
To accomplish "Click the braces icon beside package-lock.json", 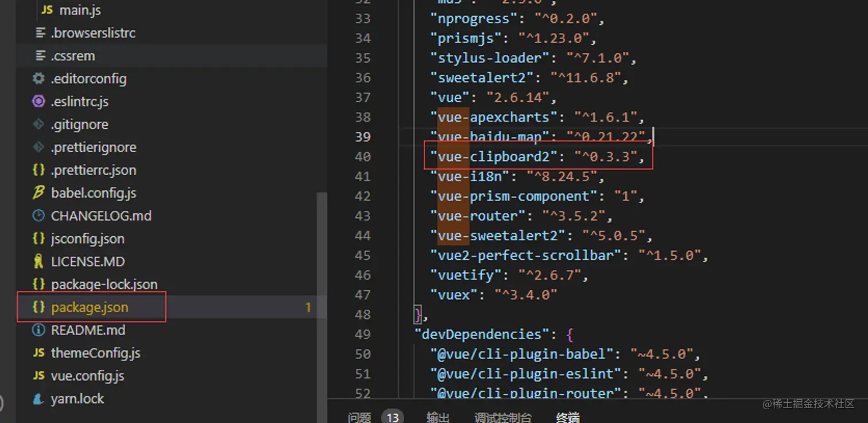I will coord(38,284).
